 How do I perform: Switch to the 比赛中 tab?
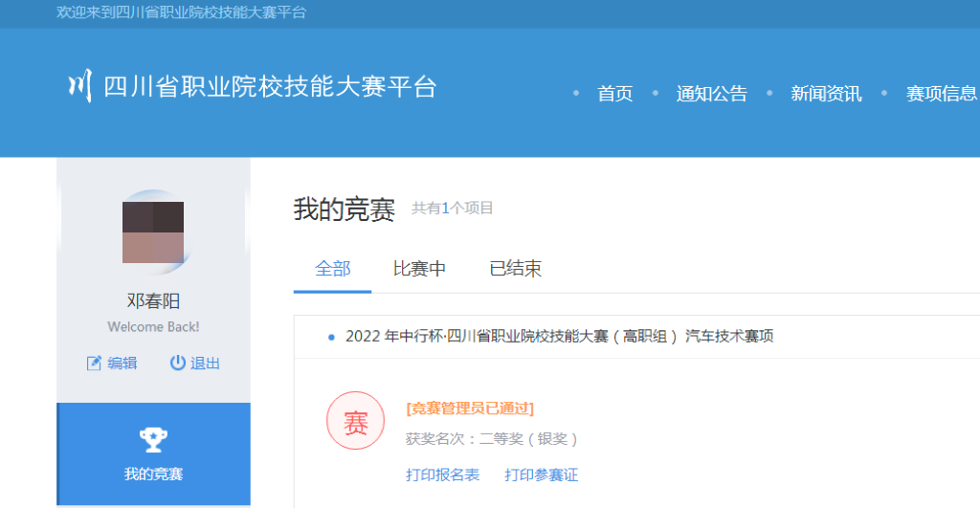pos(419,269)
